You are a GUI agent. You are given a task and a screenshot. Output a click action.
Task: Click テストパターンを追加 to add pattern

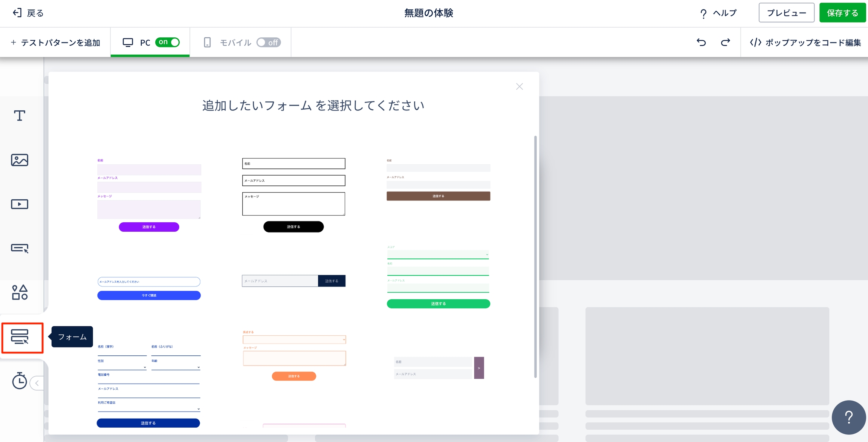[x=55, y=42]
